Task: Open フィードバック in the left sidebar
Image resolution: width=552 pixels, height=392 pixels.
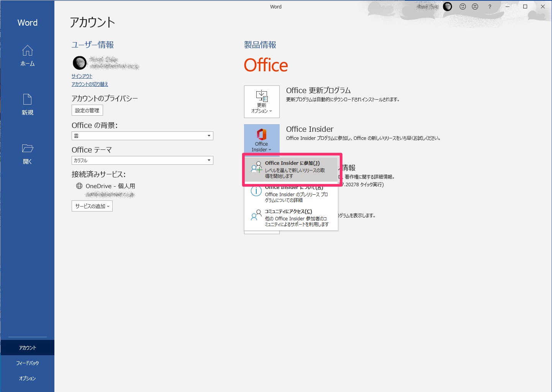Action: 27,363
